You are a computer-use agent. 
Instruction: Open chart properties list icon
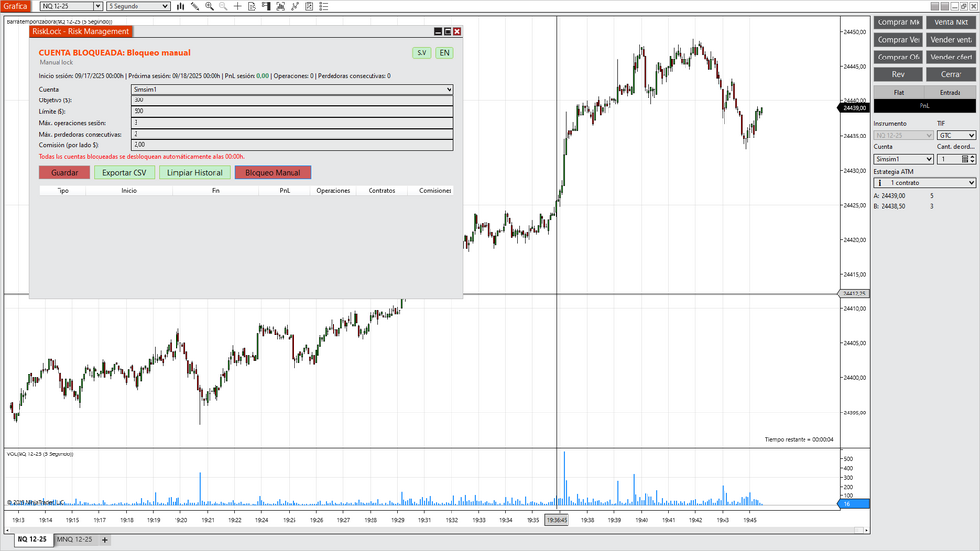(x=323, y=6)
